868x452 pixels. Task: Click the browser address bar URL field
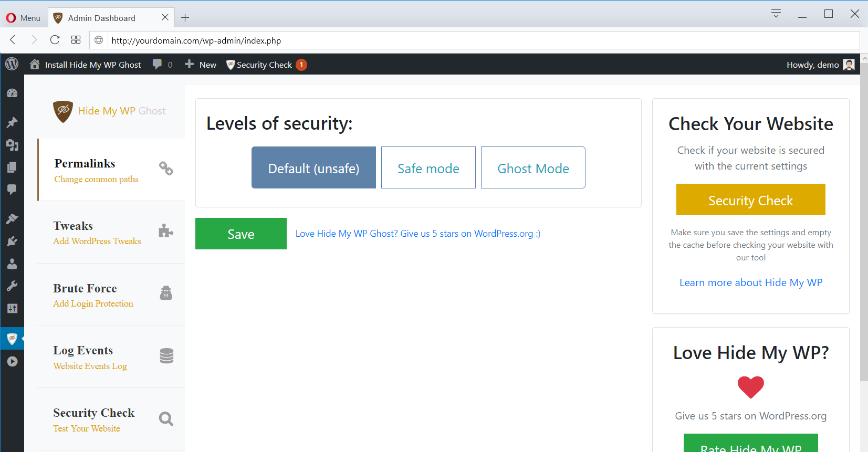[473, 40]
